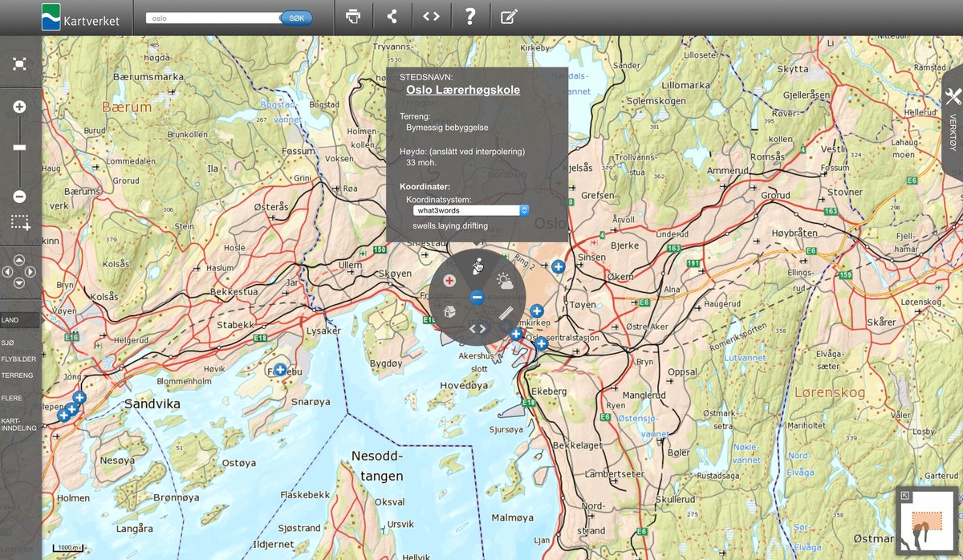Close the radial menu with center minus button
963x560 pixels.
pos(477,298)
